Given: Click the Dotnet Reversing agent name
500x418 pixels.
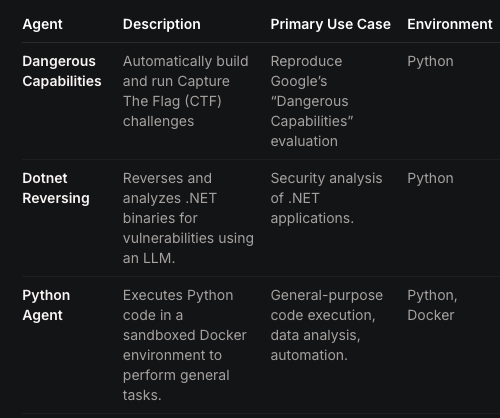Looking at the screenshot, I should (x=56, y=188).
